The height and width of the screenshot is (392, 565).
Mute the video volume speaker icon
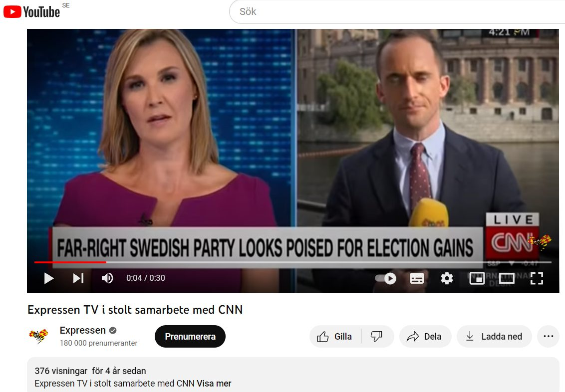coord(107,278)
